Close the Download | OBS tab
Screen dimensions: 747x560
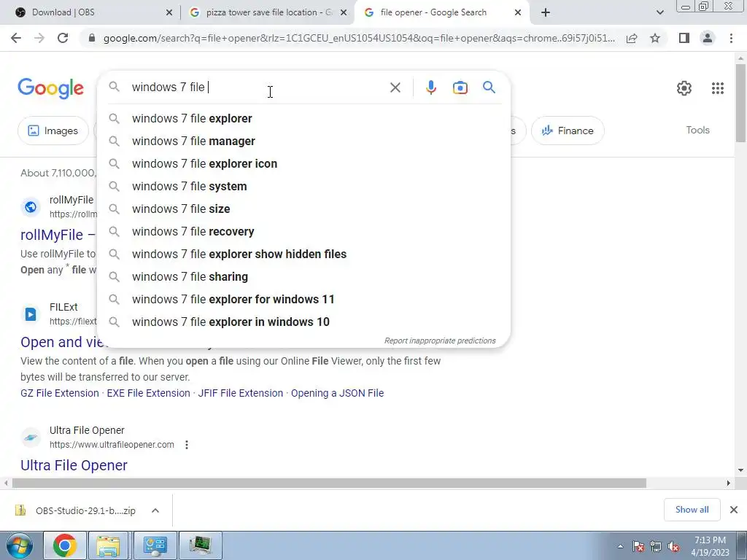[x=169, y=13]
